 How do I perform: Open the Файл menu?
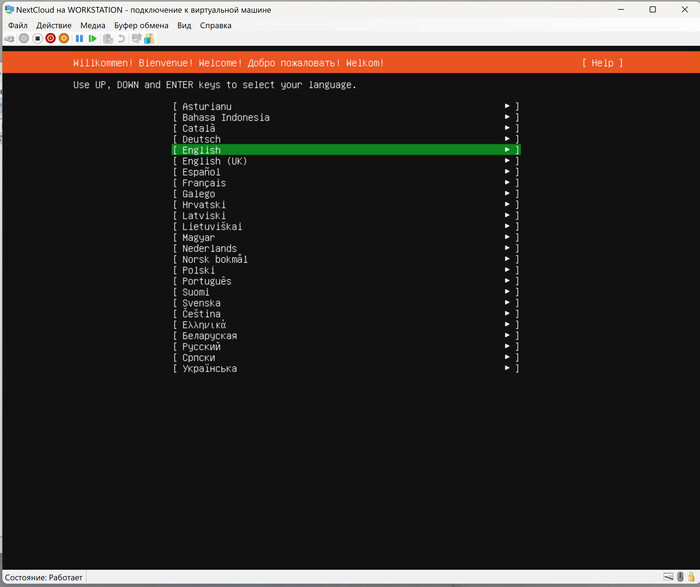(17, 24)
